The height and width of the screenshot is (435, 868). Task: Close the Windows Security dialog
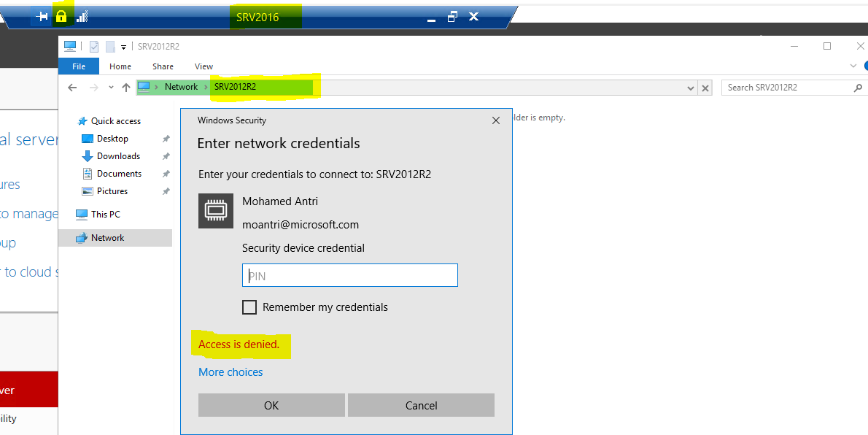(x=496, y=120)
